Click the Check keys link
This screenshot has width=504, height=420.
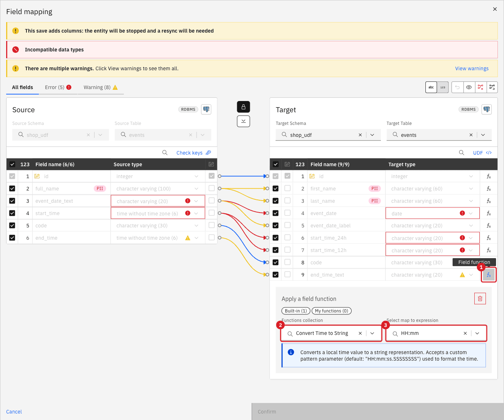point(194,153)
